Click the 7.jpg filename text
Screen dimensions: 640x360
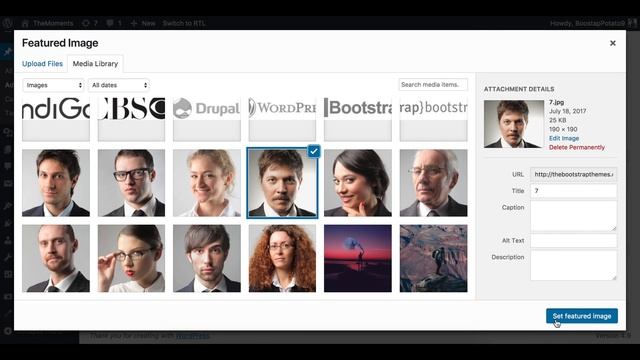pyautogui.click(x=556, y=102)
